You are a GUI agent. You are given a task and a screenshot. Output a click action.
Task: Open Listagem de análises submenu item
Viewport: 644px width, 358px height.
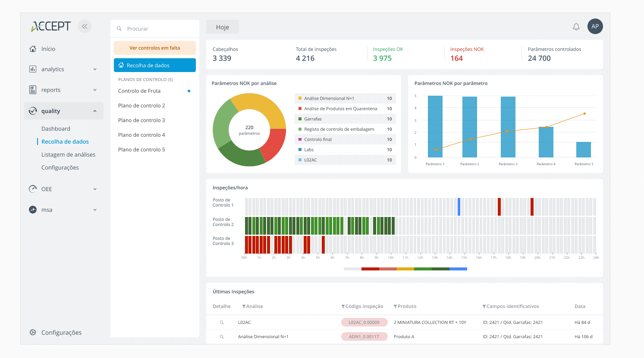coord(68,154)
